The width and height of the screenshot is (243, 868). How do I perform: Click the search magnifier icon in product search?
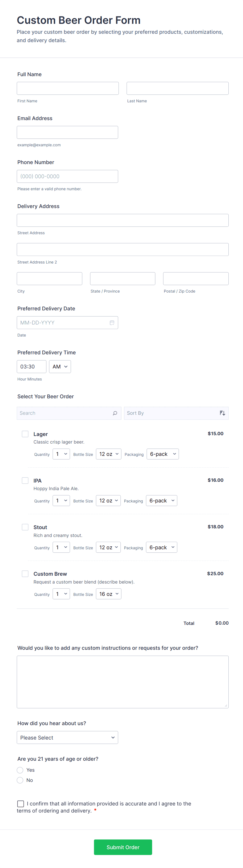click(x=115, y=413)
